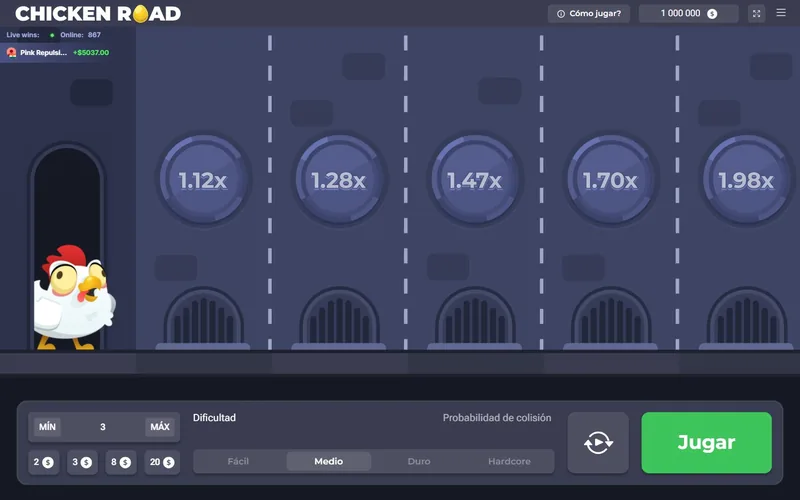The width and height of the screenshot is (800, 500).
Task: Open the hamburger menu icon
Action: click(781, 13)
